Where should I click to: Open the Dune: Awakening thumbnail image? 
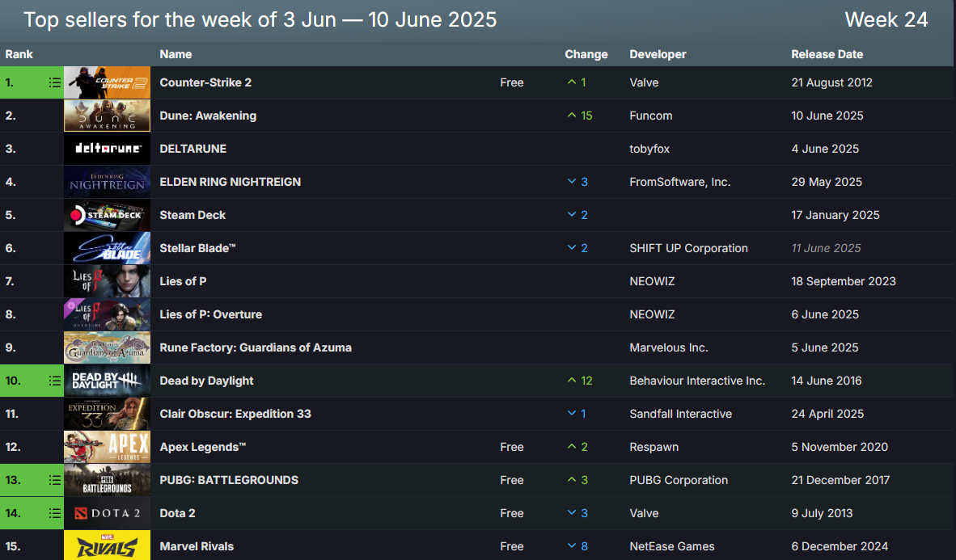pos(107,116)
